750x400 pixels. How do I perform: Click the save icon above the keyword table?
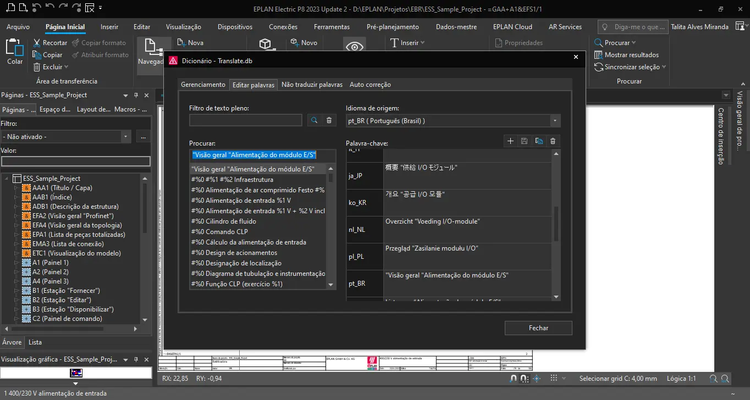523,141
